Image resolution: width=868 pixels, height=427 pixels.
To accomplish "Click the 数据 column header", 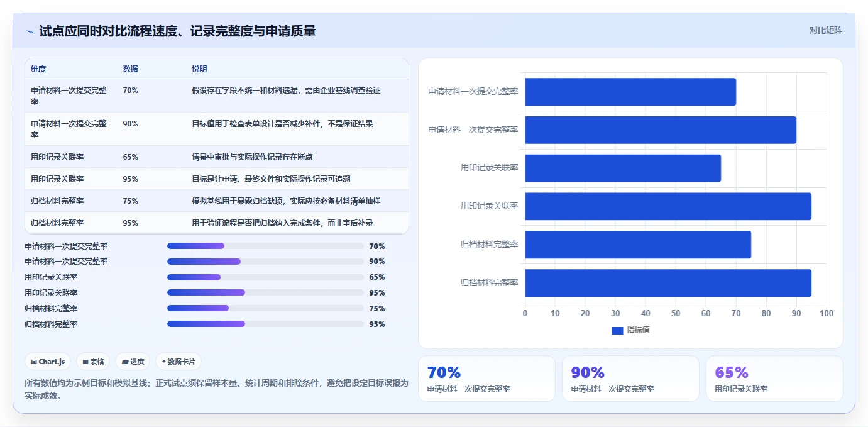I will tap(130, 69).
